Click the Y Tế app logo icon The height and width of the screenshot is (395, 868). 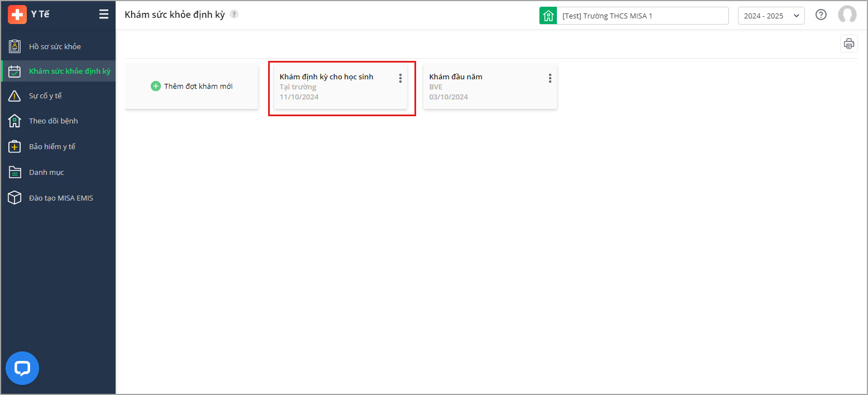tap(17, 15)
